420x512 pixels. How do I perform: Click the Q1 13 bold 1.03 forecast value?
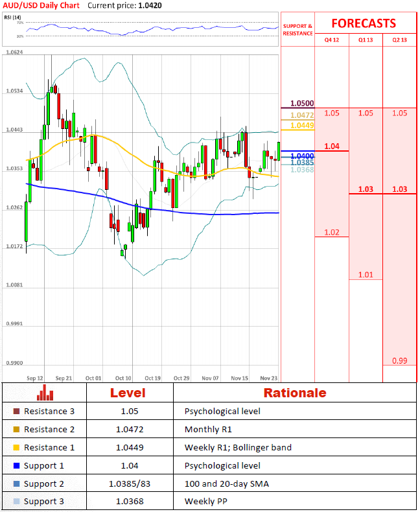366,189
